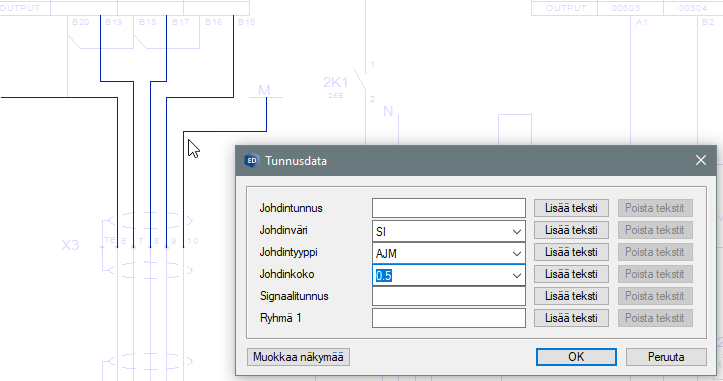Viewport: 723px width, 381px height.
Task: Click the N label in the schematic
Action: pyautogui.click(x=388, y=111)
